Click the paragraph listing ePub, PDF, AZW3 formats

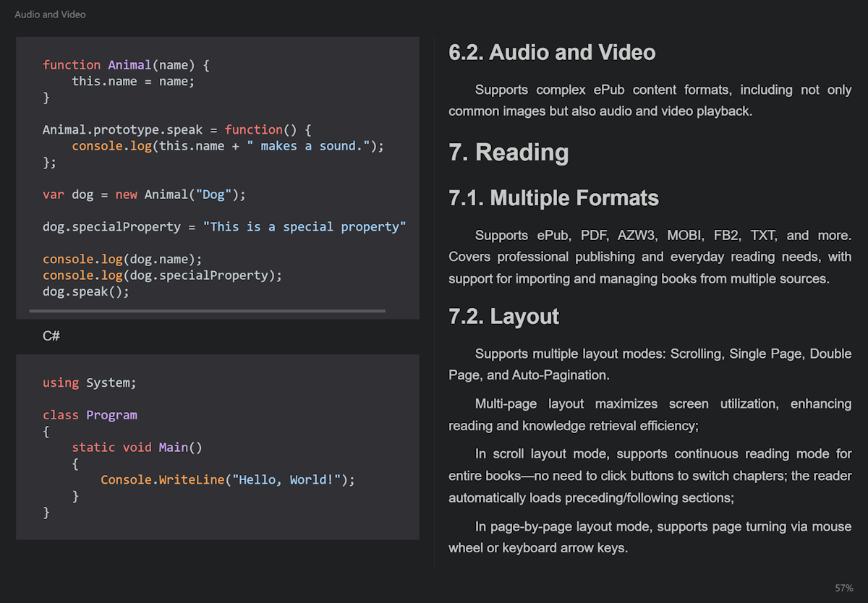click(650, 257)
